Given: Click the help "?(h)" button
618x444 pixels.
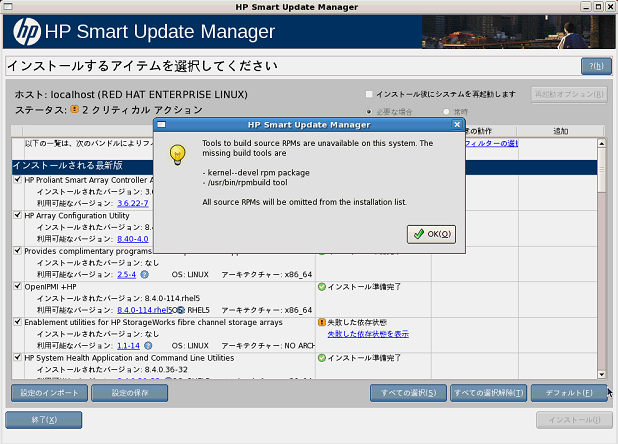Looking at the screenshot, I should pos(596,66).
